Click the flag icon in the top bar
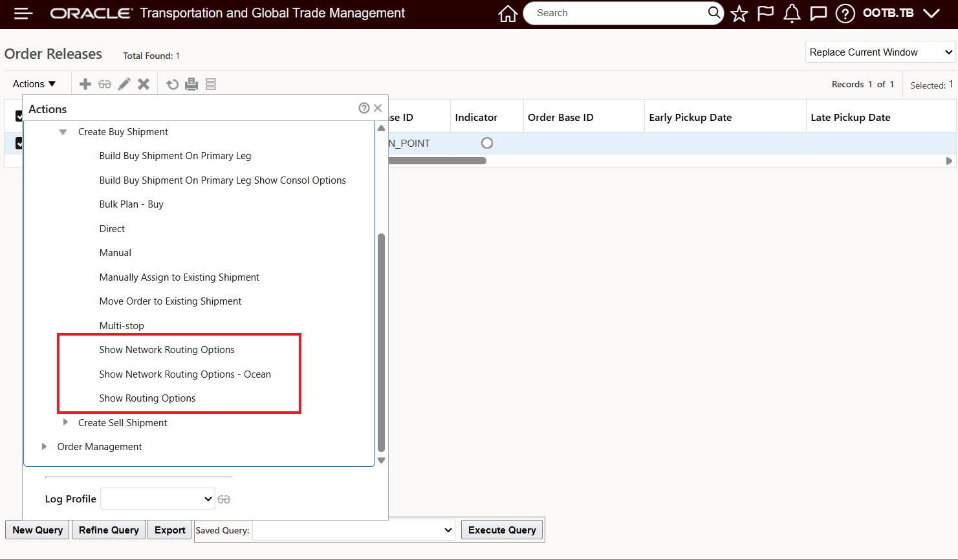Viewport: 958px width, 560px height. pyautogui.click(x=765, y=12)
